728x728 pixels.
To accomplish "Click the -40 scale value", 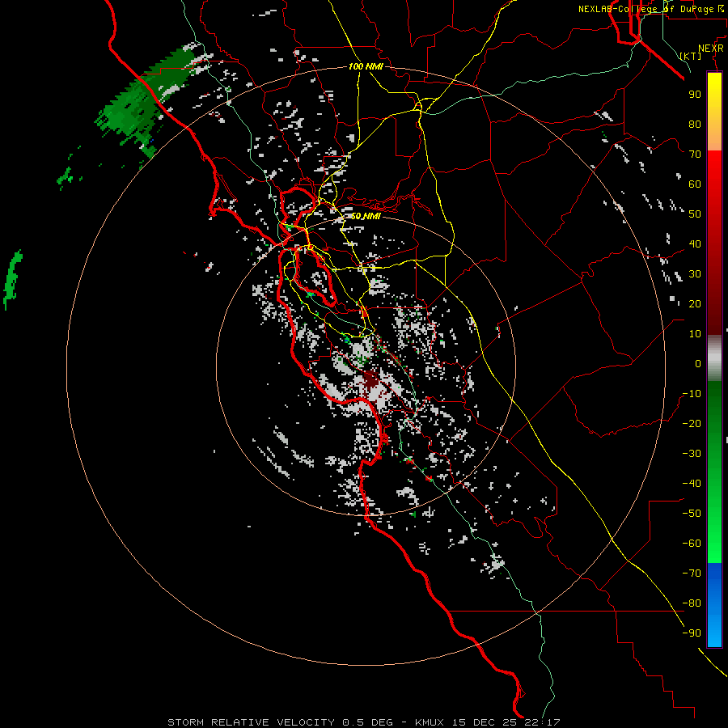I will 692,484.
